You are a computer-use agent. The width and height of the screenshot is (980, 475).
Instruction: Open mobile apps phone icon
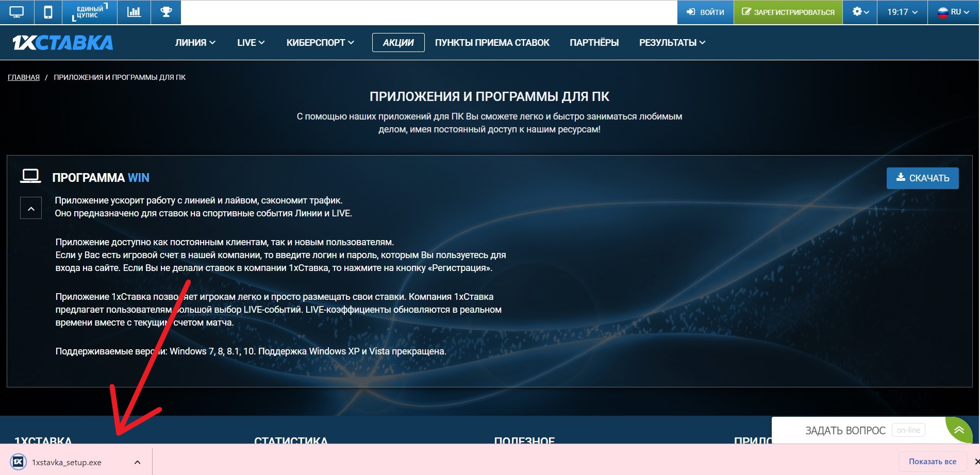(48, 12)
